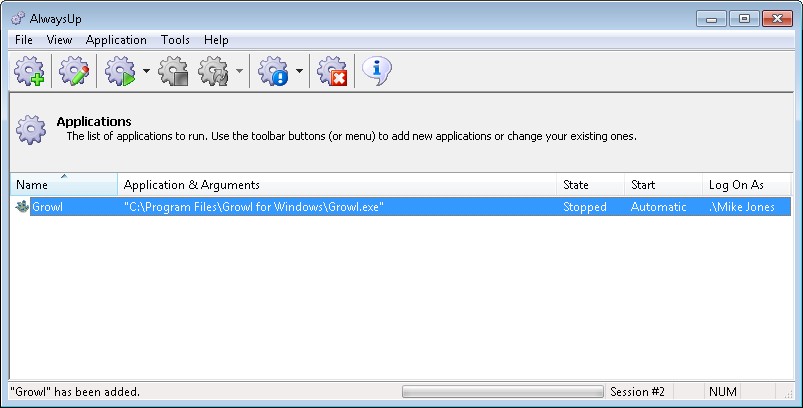Click the Restart application gear icon
The width and height of the screenshot is (803, 408).
tap(213, 71)
